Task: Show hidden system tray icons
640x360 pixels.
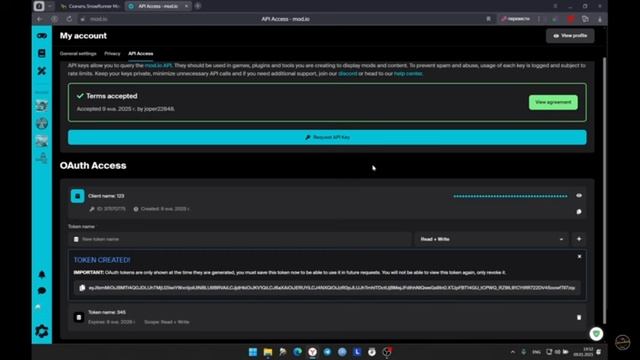Action: tap(513, 352)
